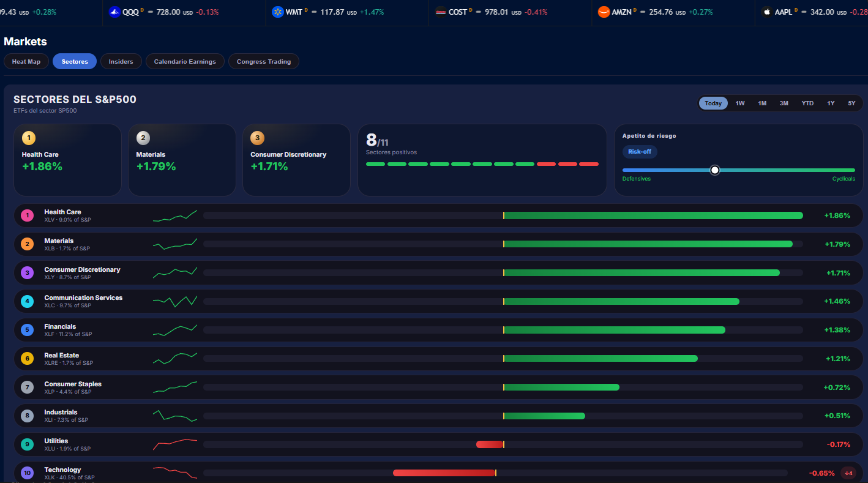The image size is (868, 483).
Task: Switch to the Insiders tab
Action: [x=121, y=61]
